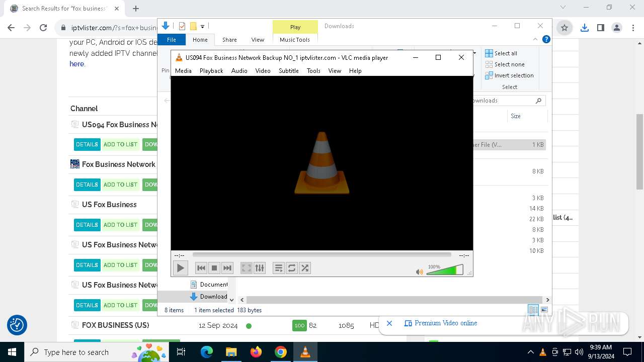
Task: Open Quick Access Toolbar dropdown arrow
Action: coord(202,26)
